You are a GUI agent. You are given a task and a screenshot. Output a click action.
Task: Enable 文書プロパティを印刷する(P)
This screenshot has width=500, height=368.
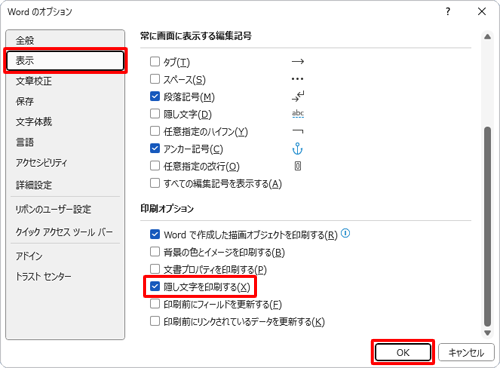pyautogui.click(x=155, y=269)
